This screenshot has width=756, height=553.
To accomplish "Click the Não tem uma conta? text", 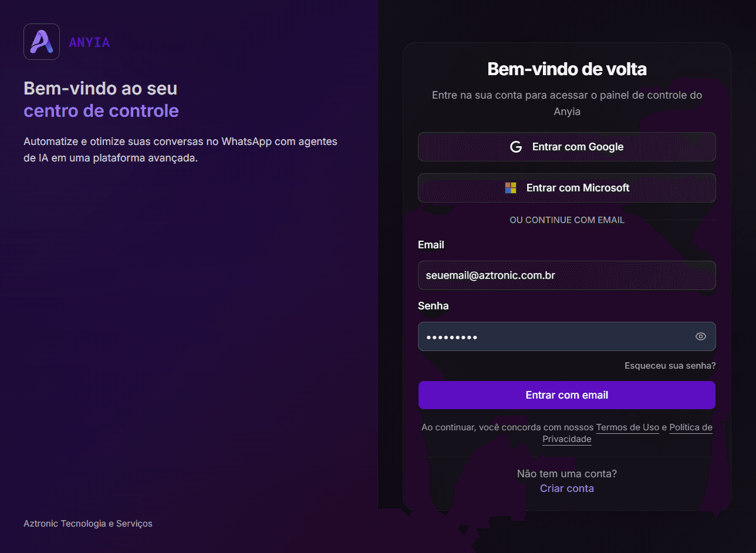I will tap(566, 474).
